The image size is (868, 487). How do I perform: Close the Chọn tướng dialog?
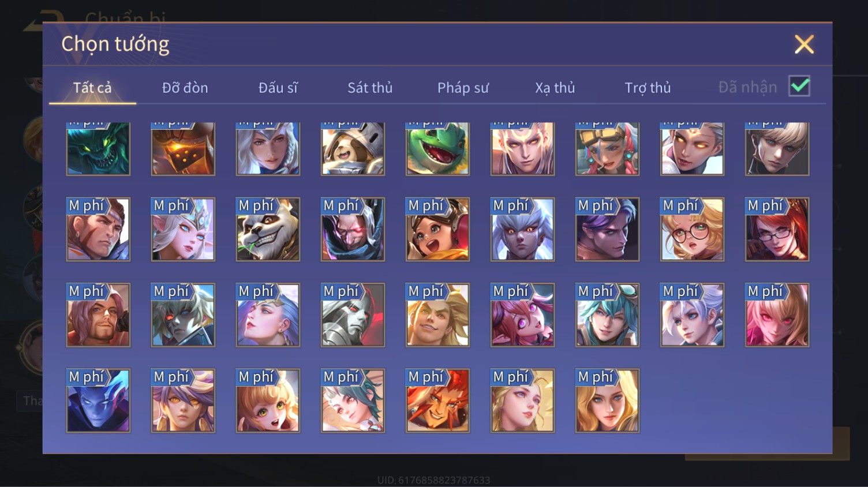point(804,44)
